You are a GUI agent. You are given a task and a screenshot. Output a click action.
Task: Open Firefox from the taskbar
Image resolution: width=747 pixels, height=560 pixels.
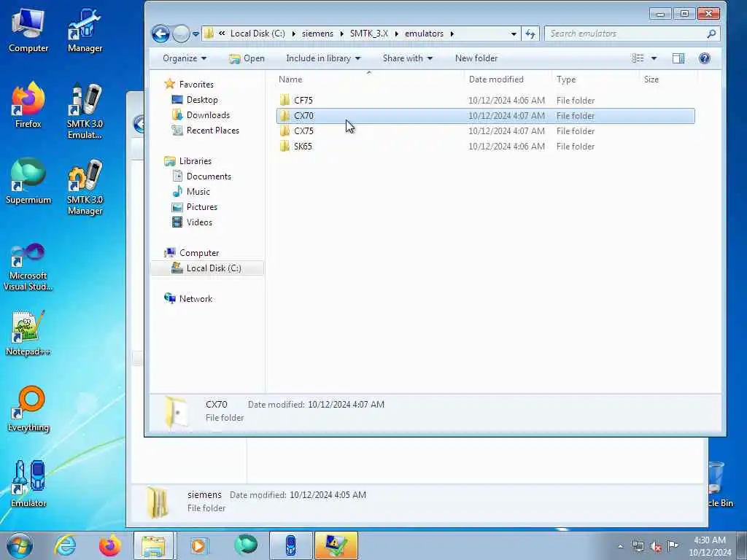110,545
